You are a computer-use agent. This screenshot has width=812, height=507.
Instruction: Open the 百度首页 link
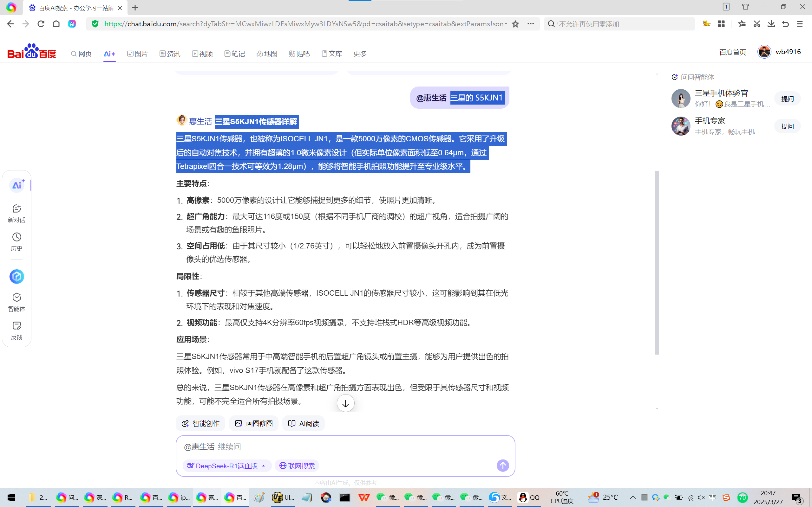(x=732, y=52)
